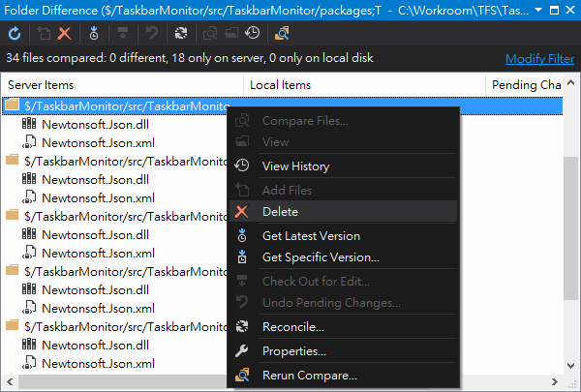The height and width of the screenshot is (392, 581).
Task: Click Undo Pending Changes toolbar icon
Action: click(152, 33)
